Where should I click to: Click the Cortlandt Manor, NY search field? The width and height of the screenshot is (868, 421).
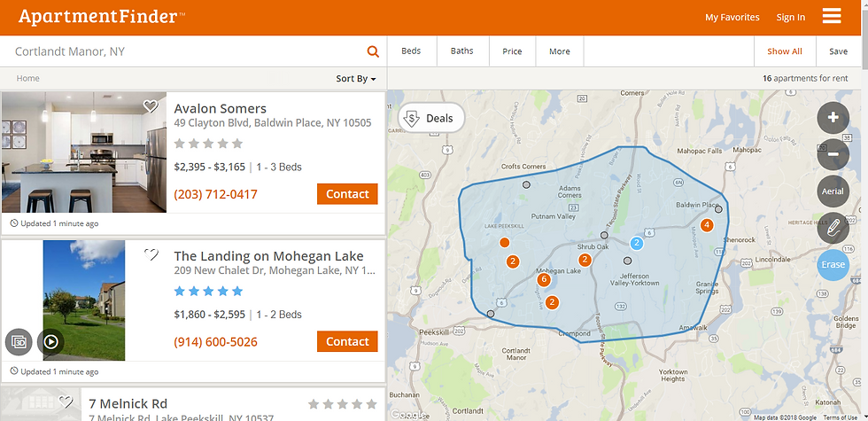click(x=188, y=51)
